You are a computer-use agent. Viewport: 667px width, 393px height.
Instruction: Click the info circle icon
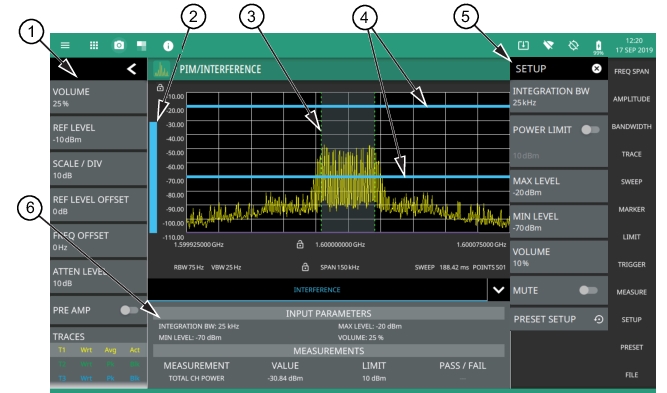pos(168,46)
